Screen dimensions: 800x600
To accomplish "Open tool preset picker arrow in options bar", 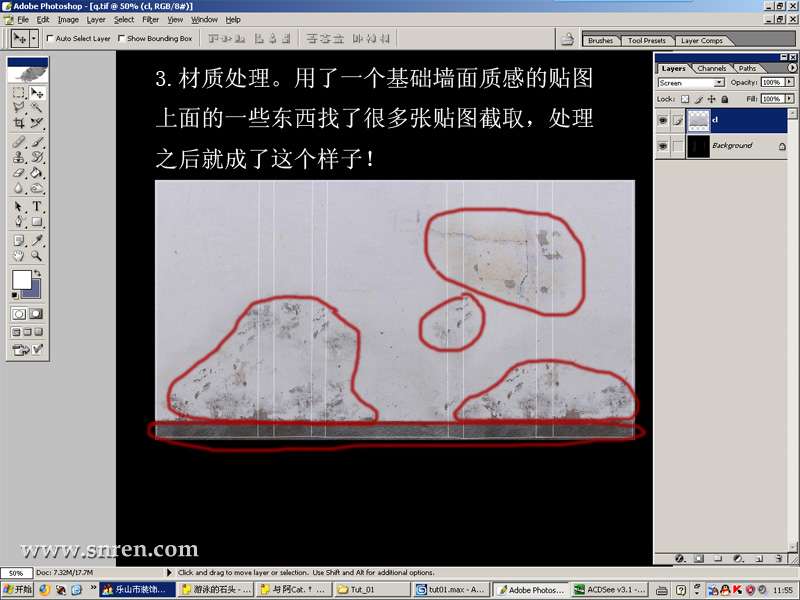I will [34, 38].
